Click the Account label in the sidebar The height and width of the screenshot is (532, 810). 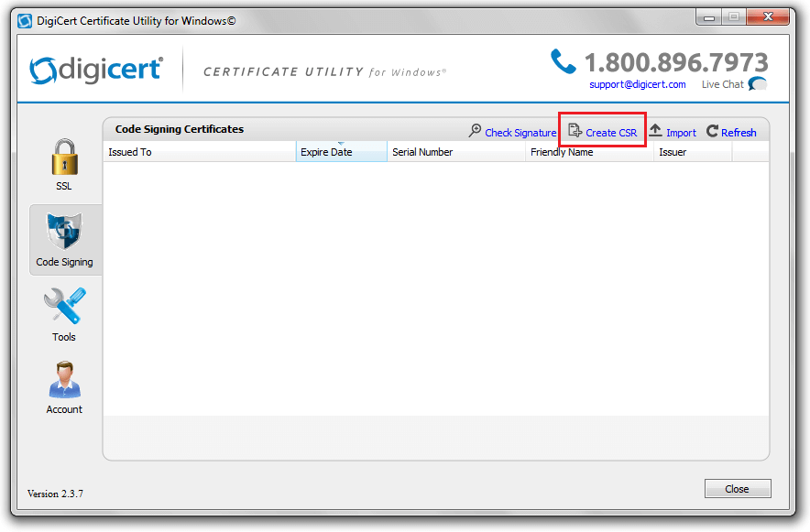coord(64,409)
